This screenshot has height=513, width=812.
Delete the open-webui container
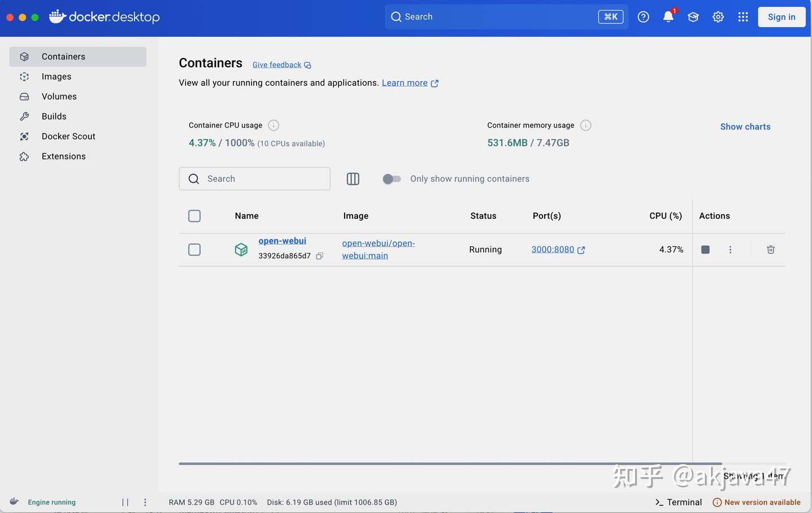770,249
